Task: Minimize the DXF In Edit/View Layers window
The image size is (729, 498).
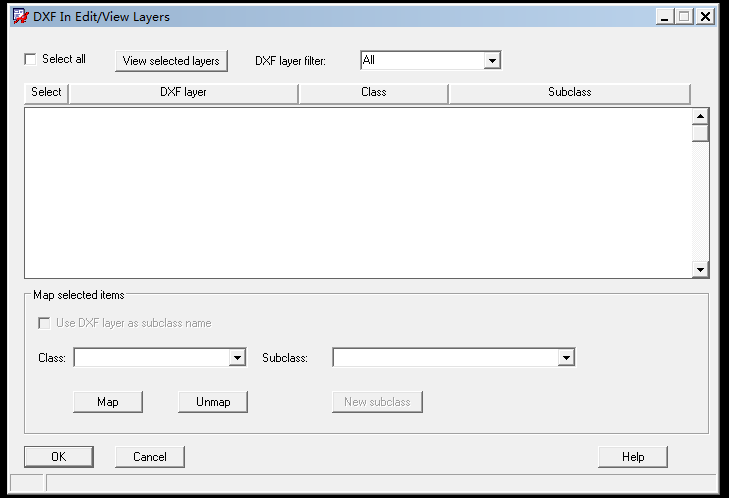Action: (665, 17)
